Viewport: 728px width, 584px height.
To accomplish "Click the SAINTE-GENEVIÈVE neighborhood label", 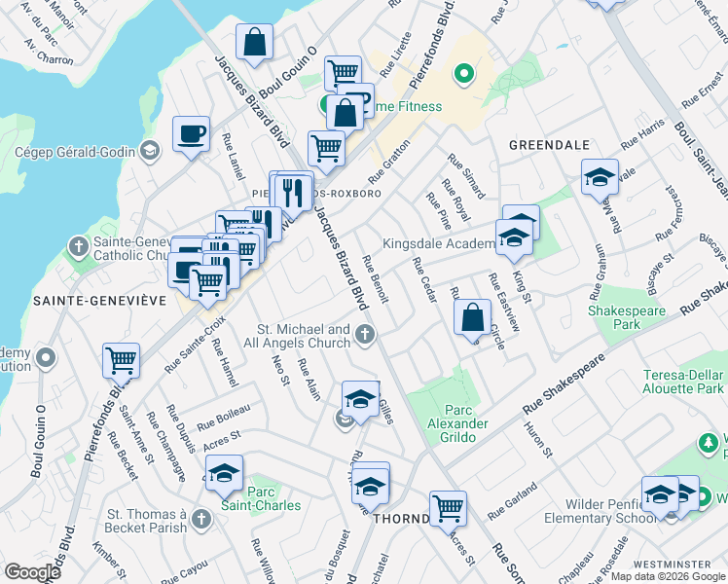I will point(100,301).
